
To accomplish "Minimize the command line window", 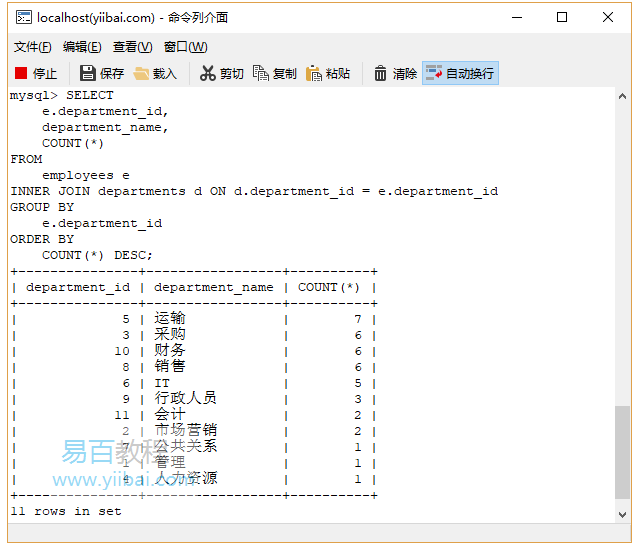I will 516,17.
